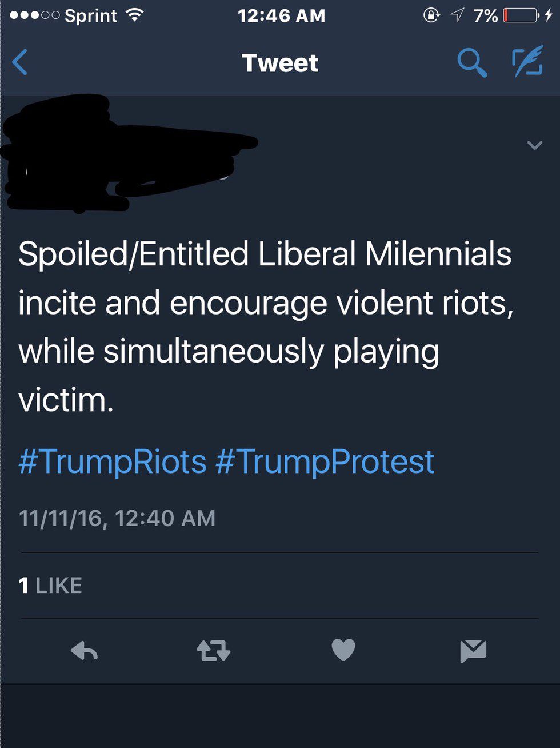560x748 pixels.
Task: Tap the Wi-Fi status icon
Action: [134, 15]
